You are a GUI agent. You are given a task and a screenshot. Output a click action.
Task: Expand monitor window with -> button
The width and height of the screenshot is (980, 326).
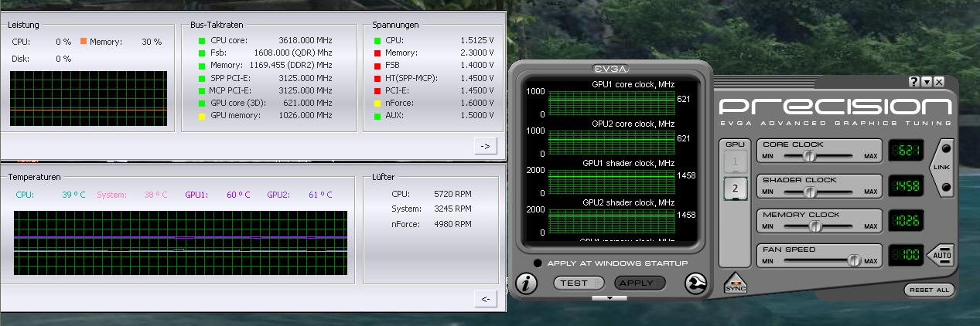pyautogui.click(x=485, y=146)
